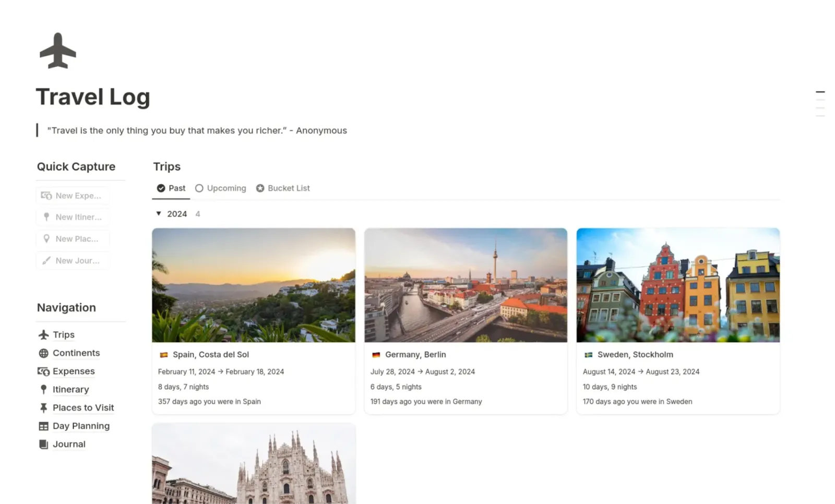
Task: Click 'August 14, 2024 → August 23, 2024' dates
Action: (x=641, y=372)
